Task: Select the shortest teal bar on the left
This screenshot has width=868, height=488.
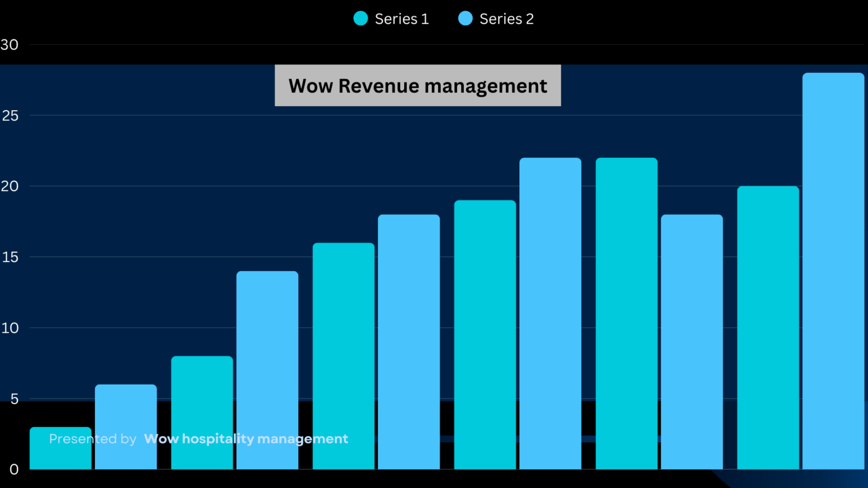Action: [60, 449]
